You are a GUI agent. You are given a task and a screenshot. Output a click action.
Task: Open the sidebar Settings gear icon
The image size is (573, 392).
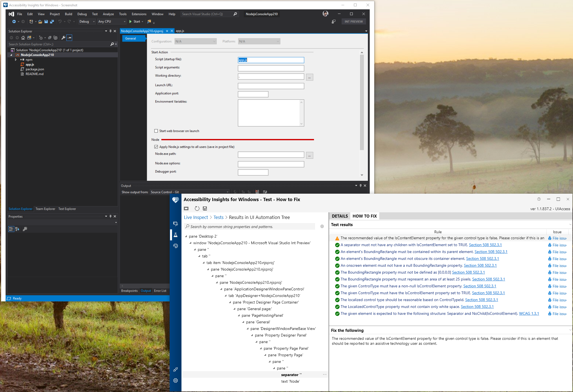[x=175, y=380]
